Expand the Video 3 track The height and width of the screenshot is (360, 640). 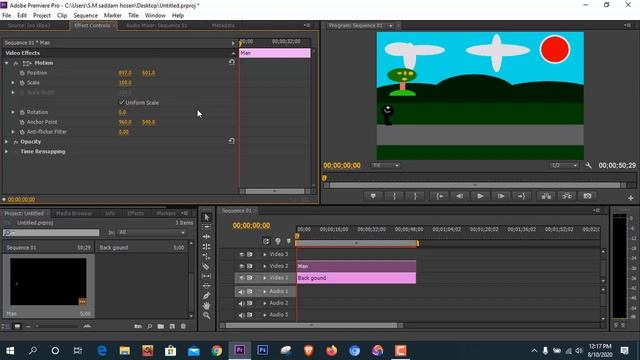(264, 254)
